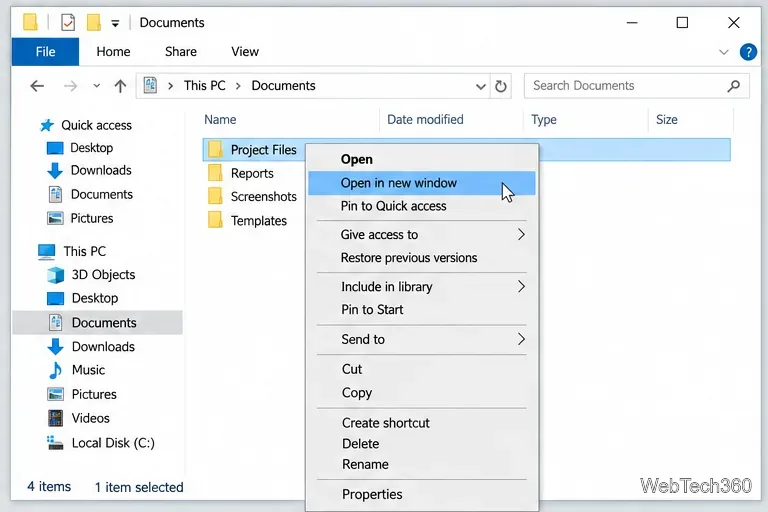The width and height of the screenshot is (768, 512).
Task: Refresh the Documents folder view
Action: [x=501, y=87]
